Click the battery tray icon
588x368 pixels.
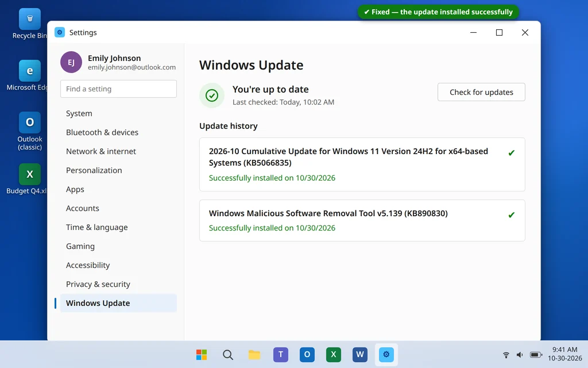click(x=536, y=354)
